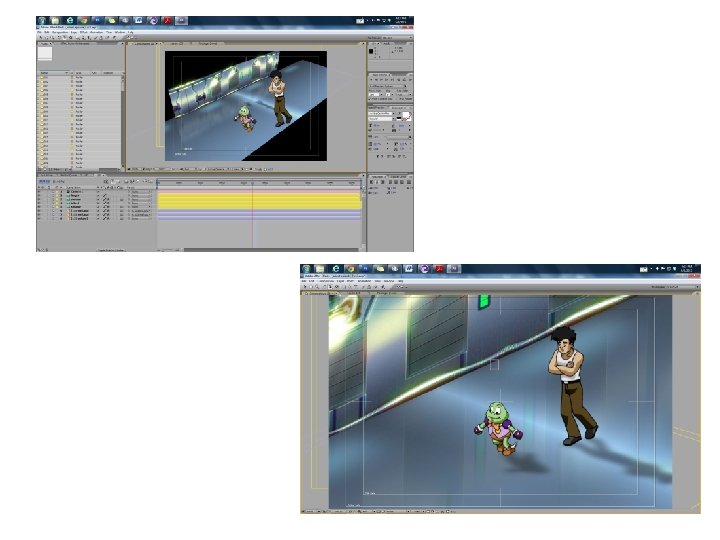Viewport: 720px width, 540px height.
Task: Open Animation menu in lower screenshot
Action: [x=364, y=281]
